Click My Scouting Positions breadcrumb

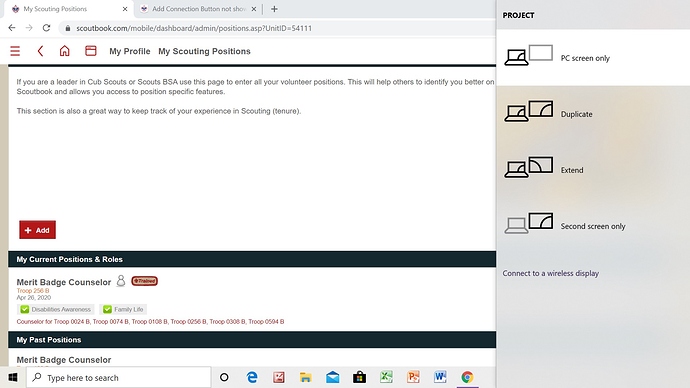click(x=204, y=51)
